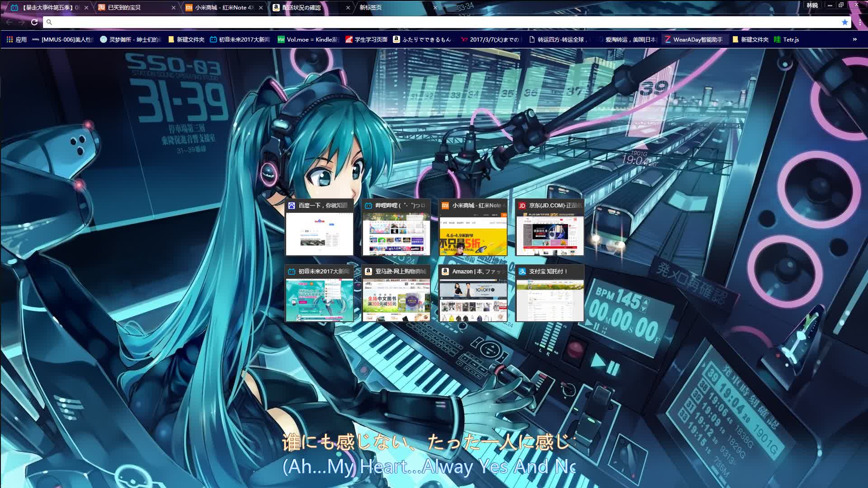Screen dimensions: 868x488
Task: Open the first 新建文件夹 bookmark folder
Action: [186, 39]
